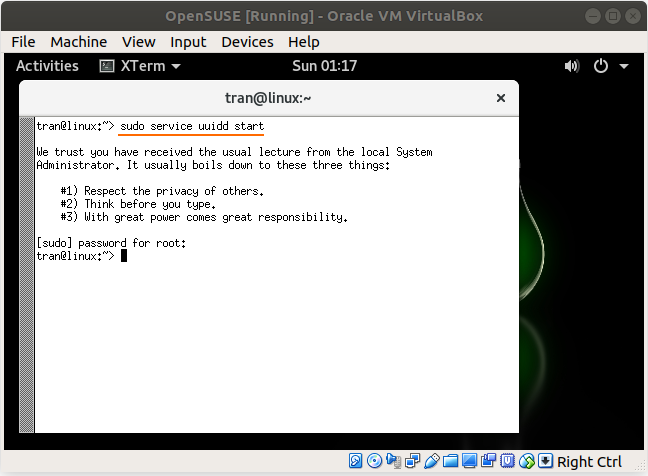
Task: Expand the system menu arrow in top bar
Action: pyautogui.click(x=624, y=66)
